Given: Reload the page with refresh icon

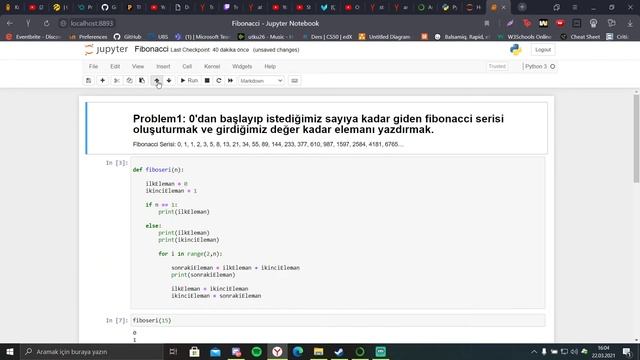Looking at the screenshot, I should click(x=46, y=23).
